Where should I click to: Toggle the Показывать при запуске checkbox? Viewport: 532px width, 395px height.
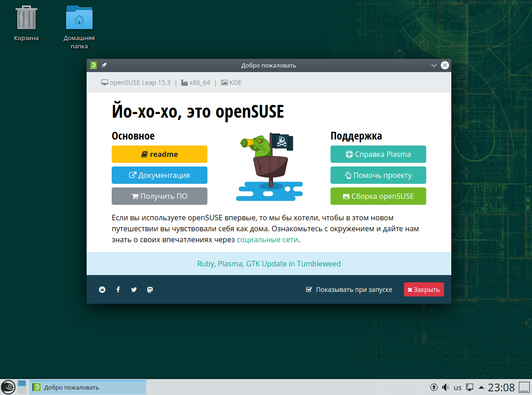[x=309, y=290]
